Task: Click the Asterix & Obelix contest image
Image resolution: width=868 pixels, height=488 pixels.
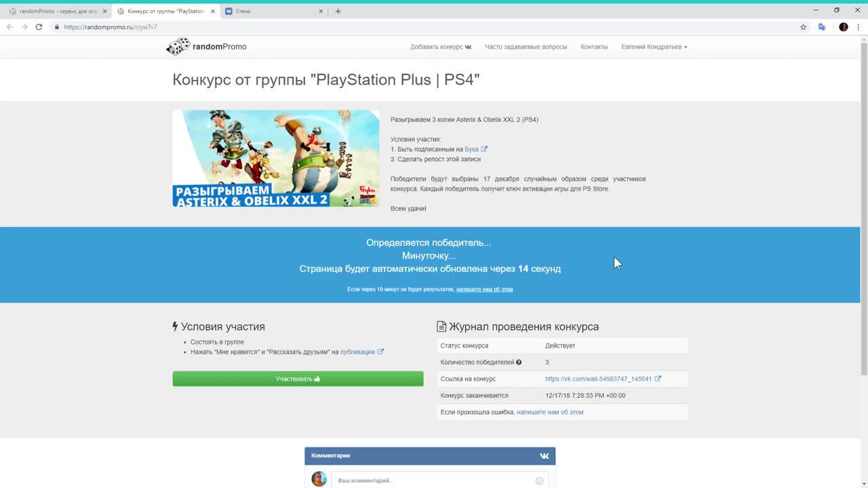Action: (275, 159)
